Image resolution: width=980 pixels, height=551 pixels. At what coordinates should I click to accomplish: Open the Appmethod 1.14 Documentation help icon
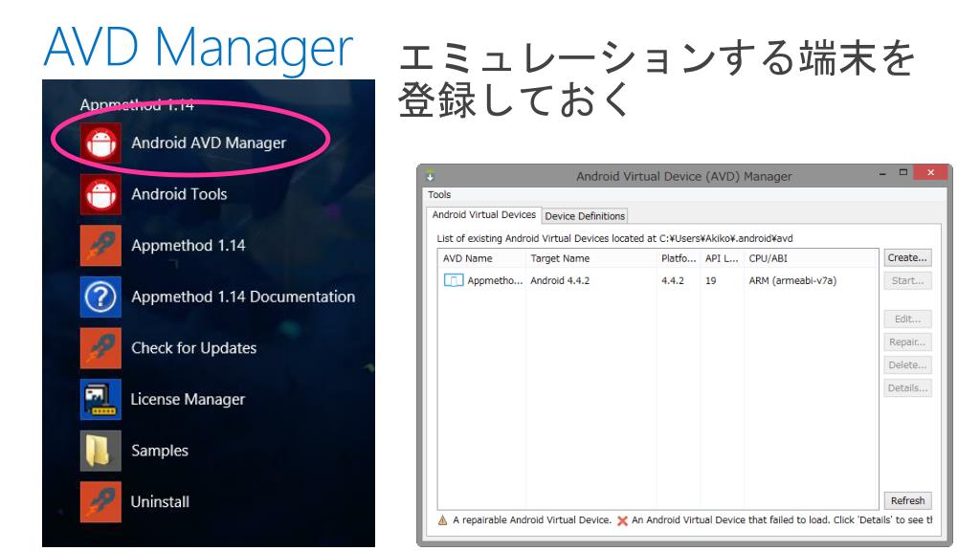(x=100, y=297)
